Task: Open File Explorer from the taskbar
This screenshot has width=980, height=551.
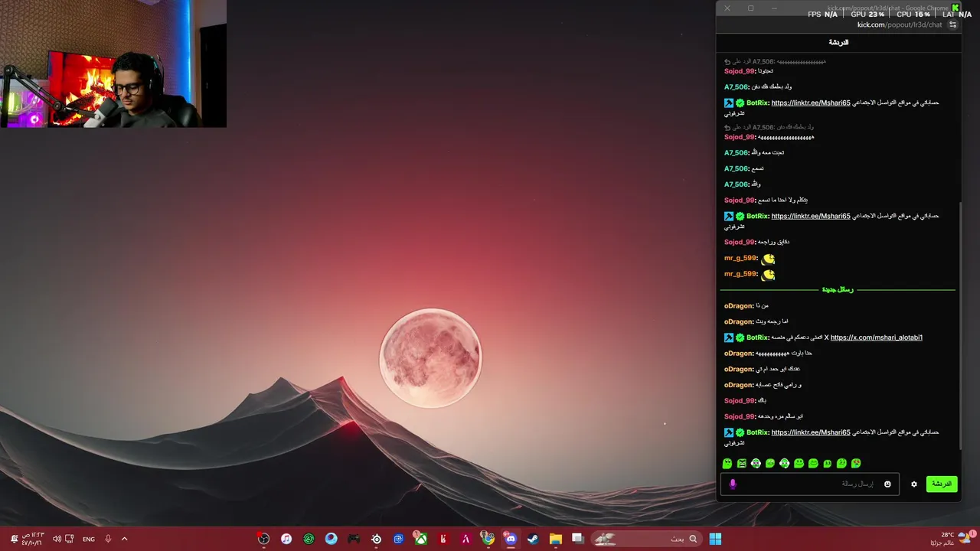Action: click(x=555, y=539)
